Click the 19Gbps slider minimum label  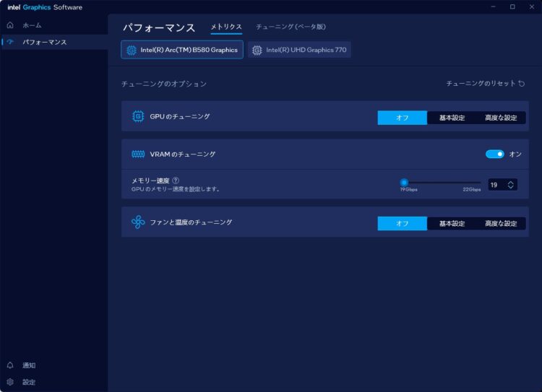tap(408, 190)
